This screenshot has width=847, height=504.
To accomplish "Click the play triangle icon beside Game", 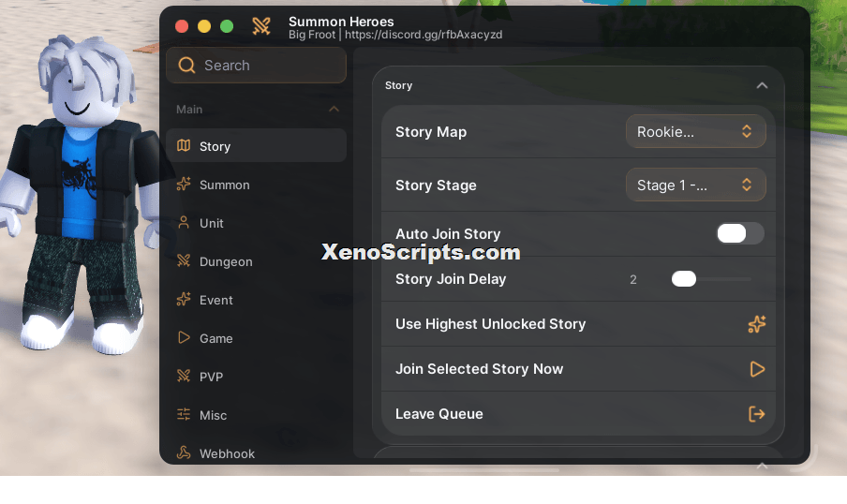I will click(184, 337).
